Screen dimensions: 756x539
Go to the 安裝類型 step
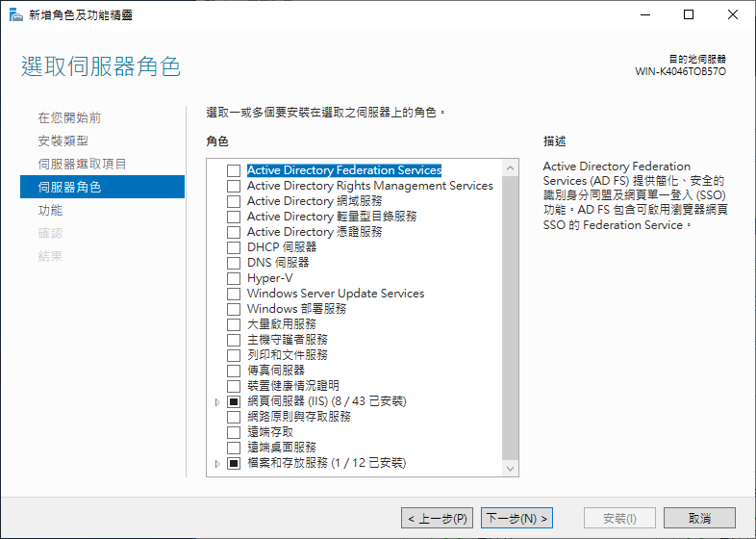click(x=63, y=141)
